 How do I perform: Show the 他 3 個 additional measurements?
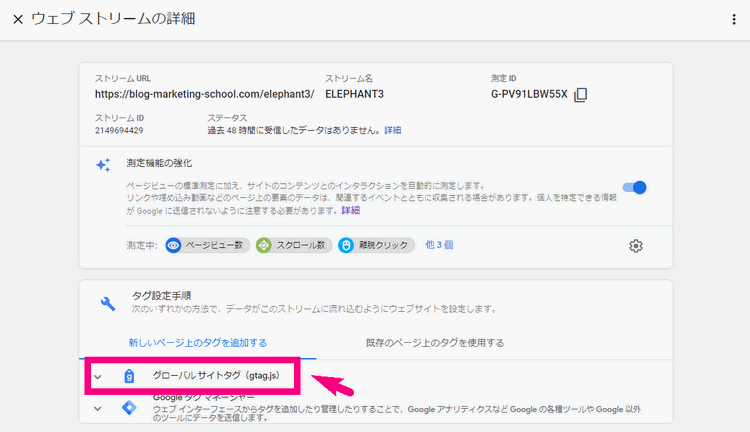[x=439, y=245]
